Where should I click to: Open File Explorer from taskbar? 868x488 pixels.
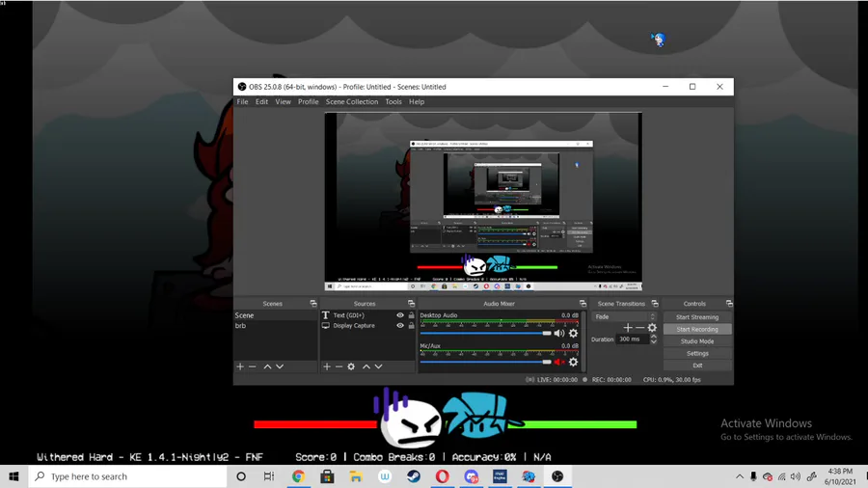coord(356,476)
